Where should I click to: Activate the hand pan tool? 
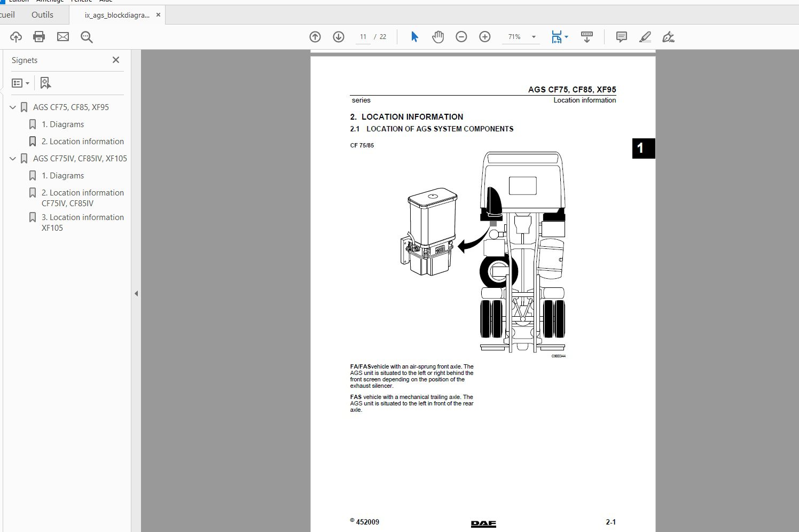point(438,37)
